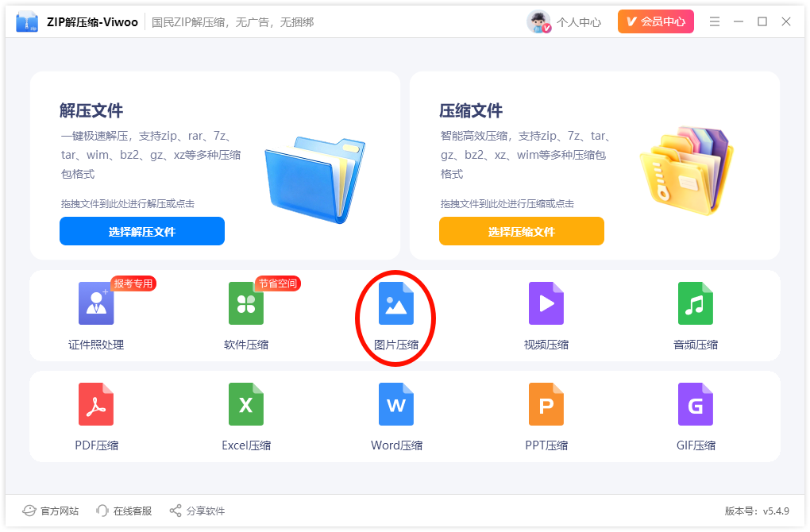The image size is (810, 532).
Task: Open the Word压缩 icon
Action: click(x=396, y=404)
